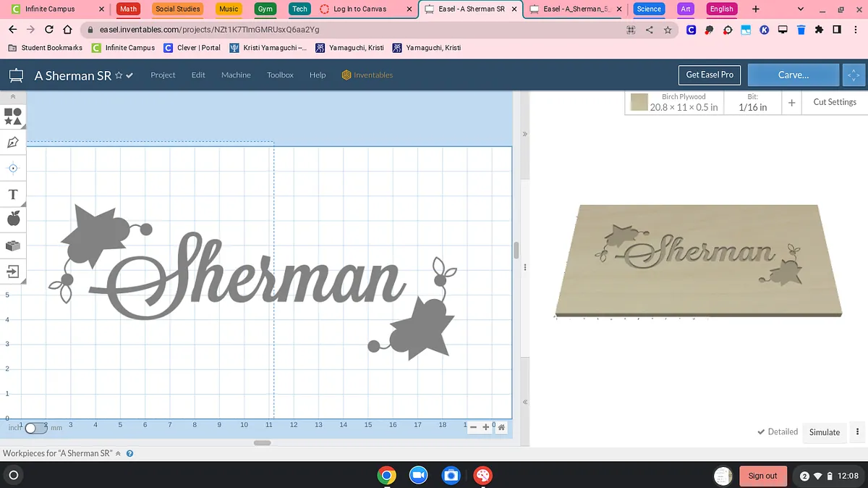
Task: Open the Lego brick apps tool
Action: [x=13, y=245]
